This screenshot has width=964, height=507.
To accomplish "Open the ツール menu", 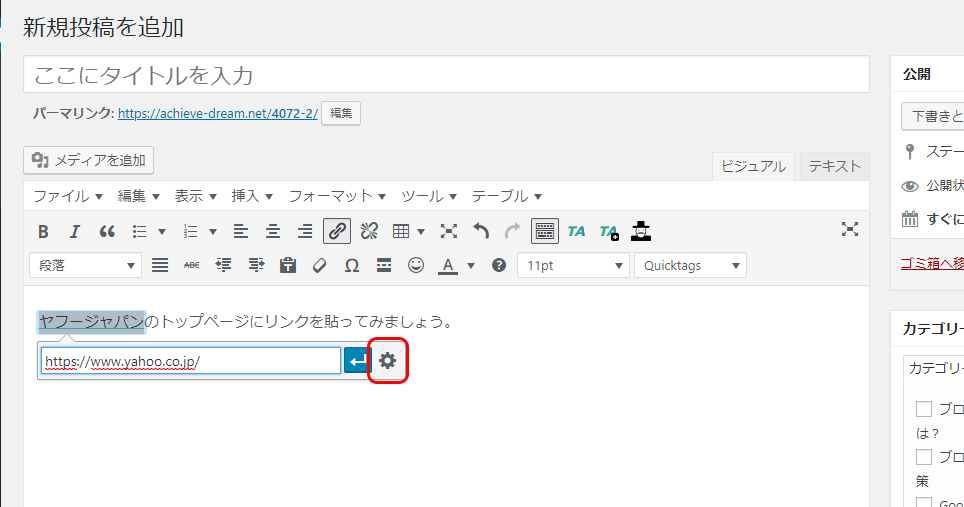I will tap(429, 196).
